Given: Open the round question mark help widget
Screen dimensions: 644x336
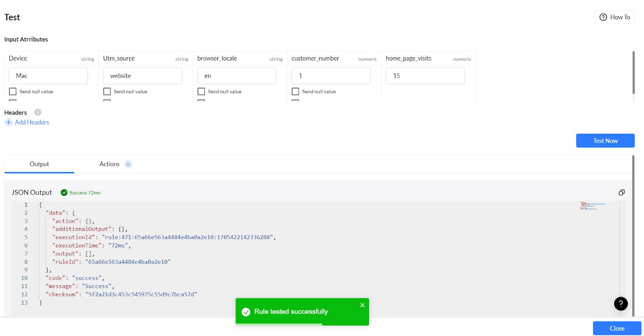Looking at the screenshot, I should 621,304.
